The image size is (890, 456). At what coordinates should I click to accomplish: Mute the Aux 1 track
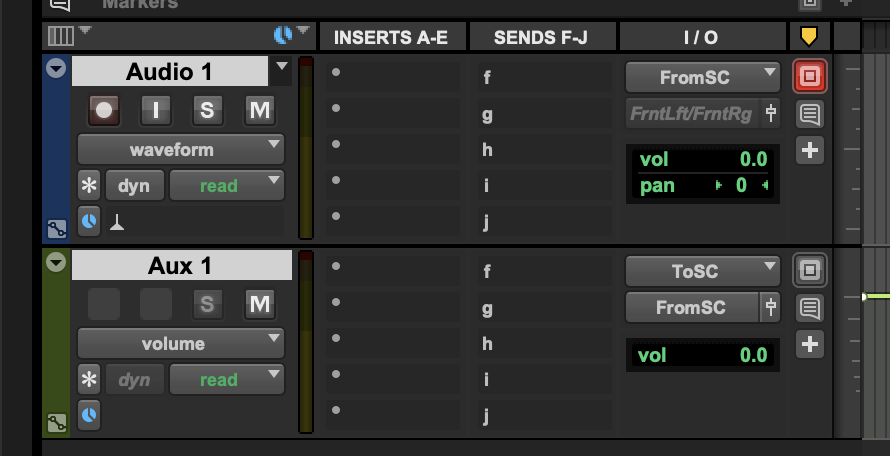[x=260, y=304]
